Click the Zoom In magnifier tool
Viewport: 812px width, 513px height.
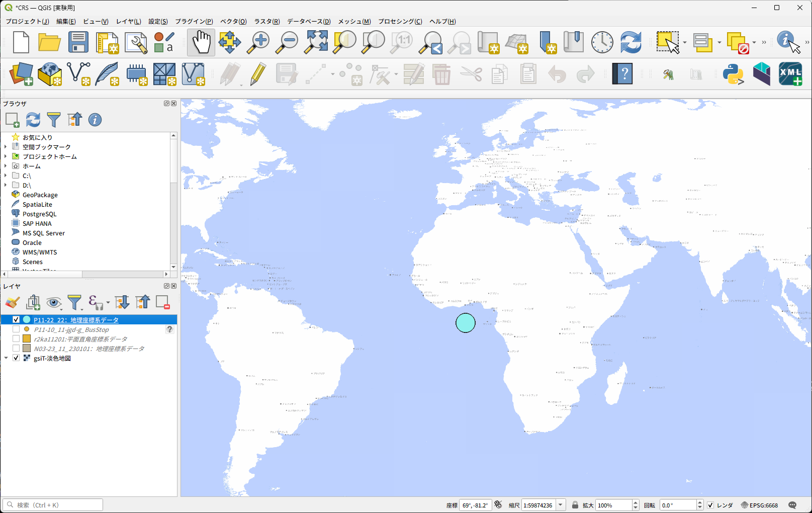coord(258,42)
